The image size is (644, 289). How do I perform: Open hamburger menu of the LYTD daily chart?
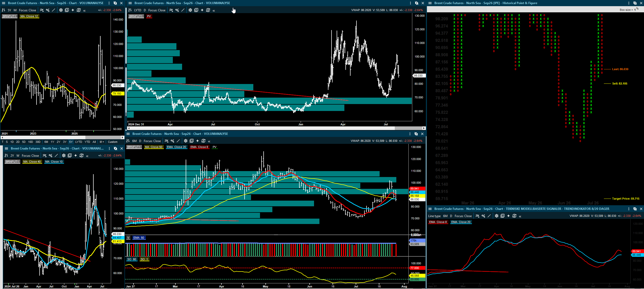(x=130, y=3)
